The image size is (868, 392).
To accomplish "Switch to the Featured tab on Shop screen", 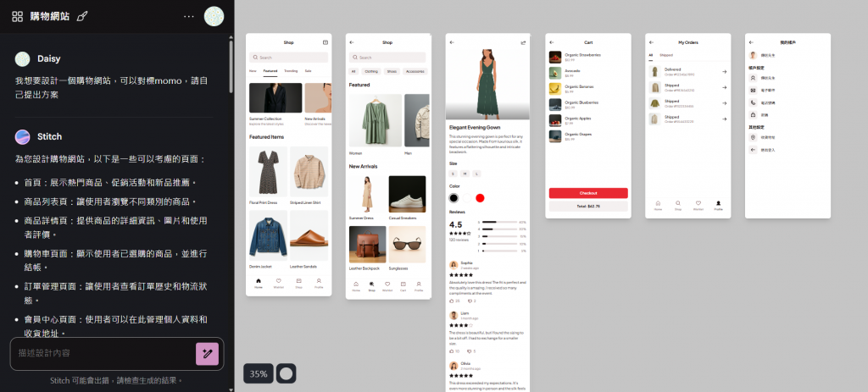I will (x=270, y=71).
